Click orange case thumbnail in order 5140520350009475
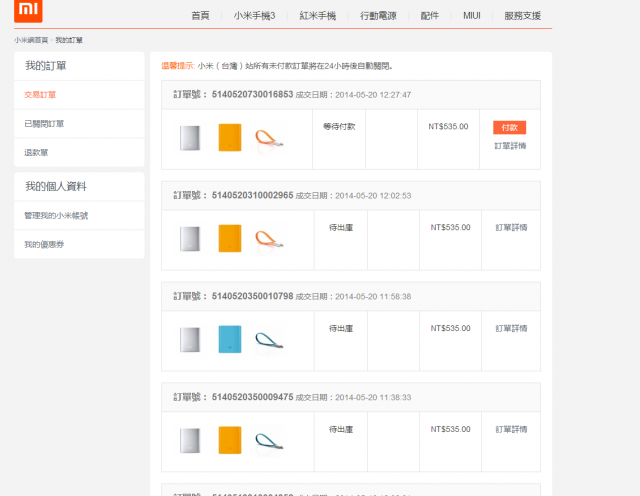The image size is (640, 496). (230, 440)
